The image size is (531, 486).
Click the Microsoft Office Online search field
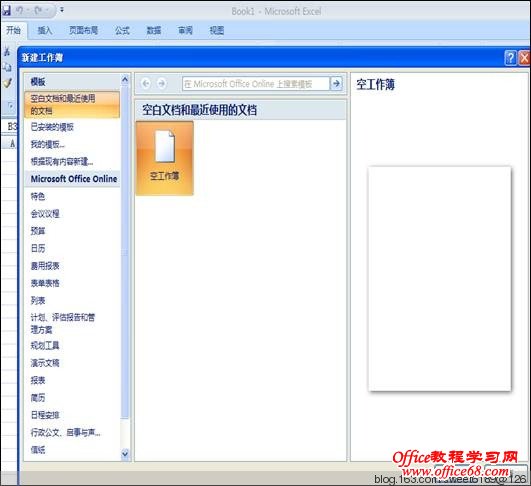pyautogui.click(x=256, y=84)
